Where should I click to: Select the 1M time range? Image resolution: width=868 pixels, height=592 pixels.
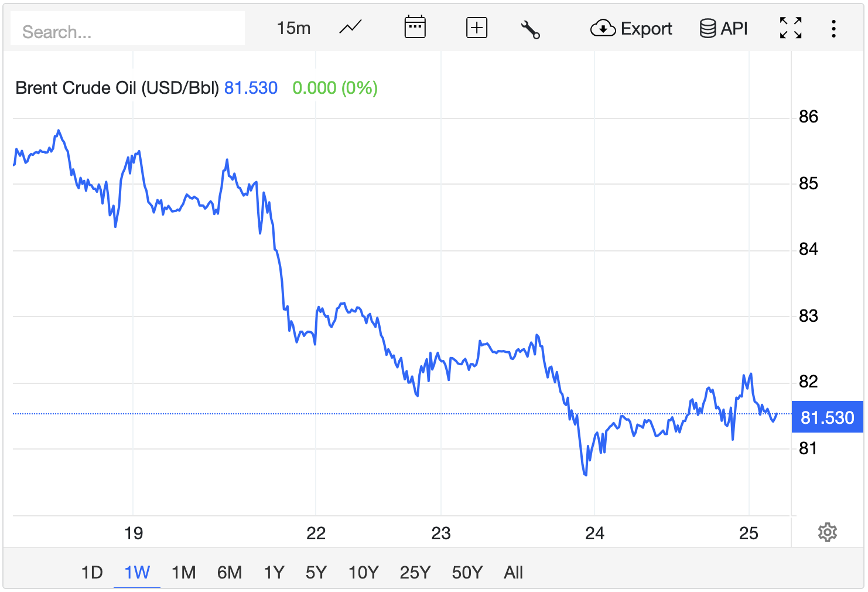coord(183,572)
